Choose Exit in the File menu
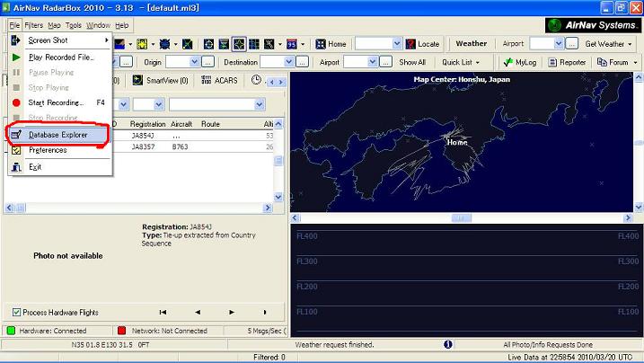This screenshot has height=363, width=644. [59, 167]
